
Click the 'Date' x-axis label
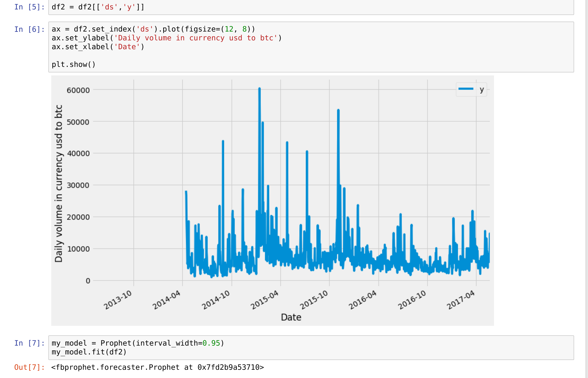291,317
